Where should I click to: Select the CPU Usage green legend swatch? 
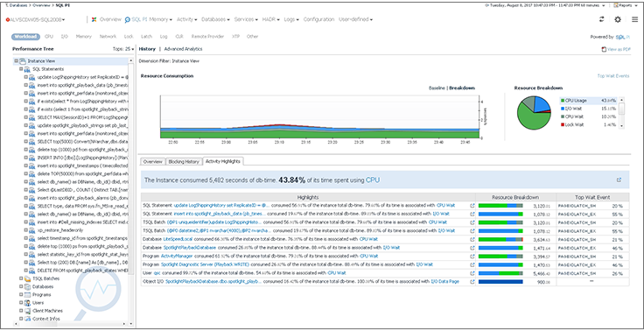563,101
